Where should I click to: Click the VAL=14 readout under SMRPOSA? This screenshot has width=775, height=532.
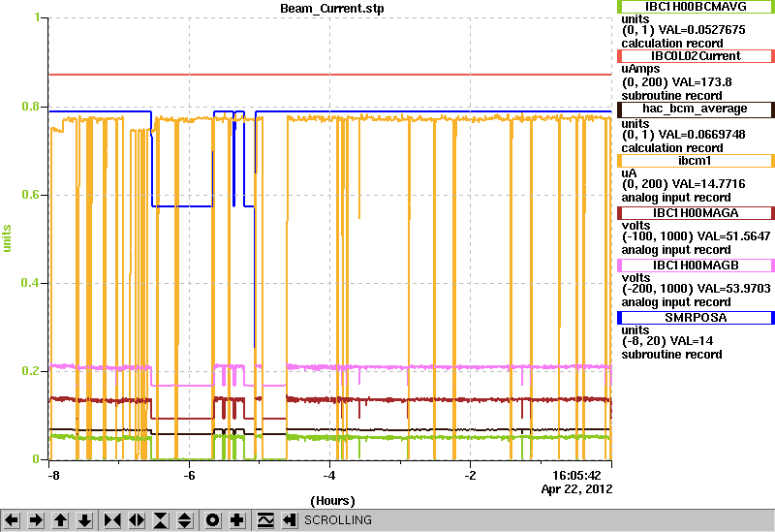click(x=689, y=341)
